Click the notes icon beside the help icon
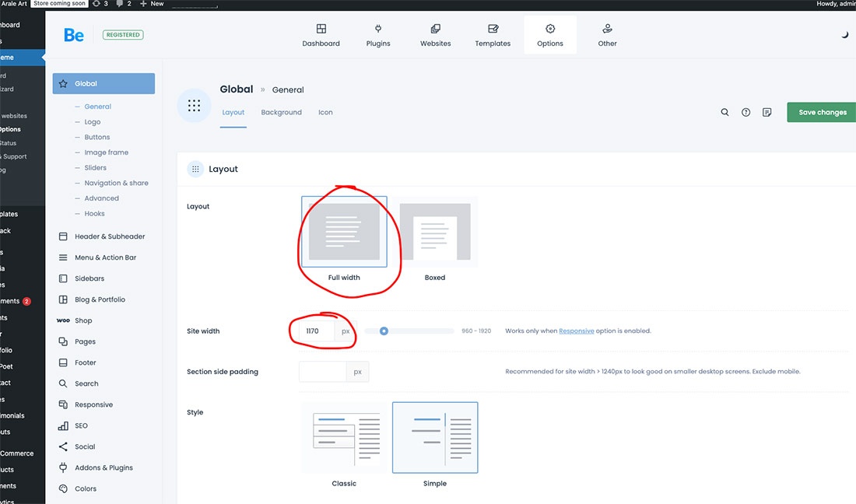This screenshot has width=856, height=504. coord(767,112)
